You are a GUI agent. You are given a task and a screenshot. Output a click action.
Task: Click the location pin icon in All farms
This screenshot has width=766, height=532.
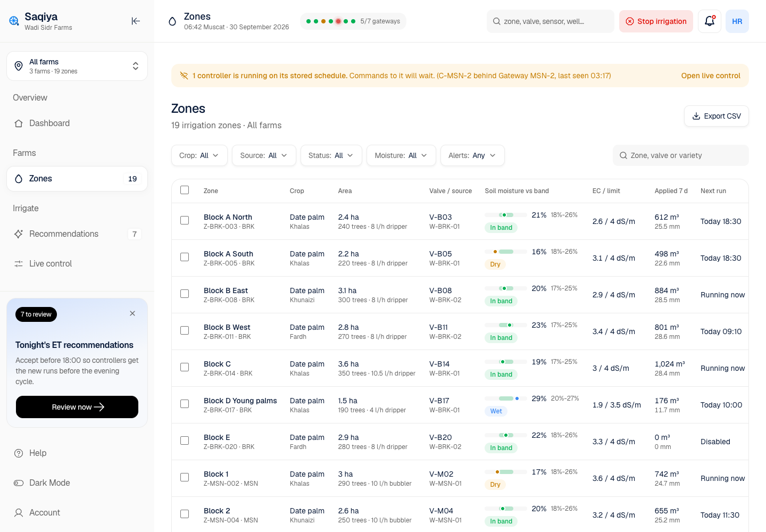click(x=19, y=66)
